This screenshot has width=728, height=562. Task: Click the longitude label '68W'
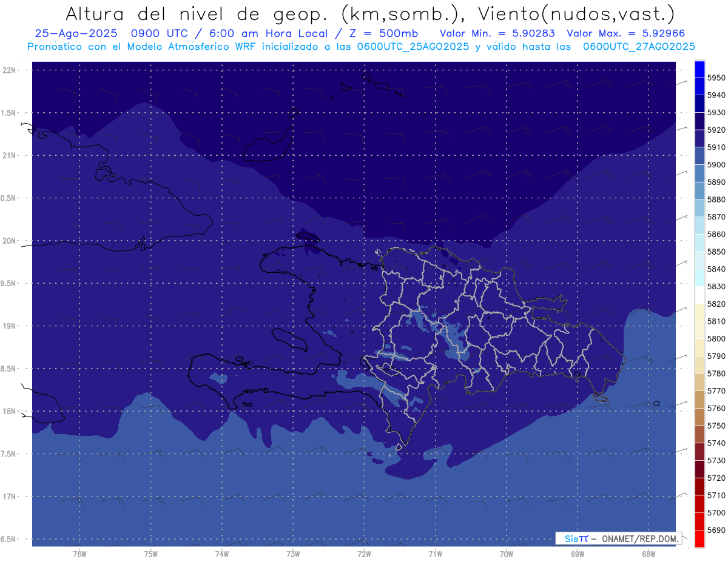[649, 554]
